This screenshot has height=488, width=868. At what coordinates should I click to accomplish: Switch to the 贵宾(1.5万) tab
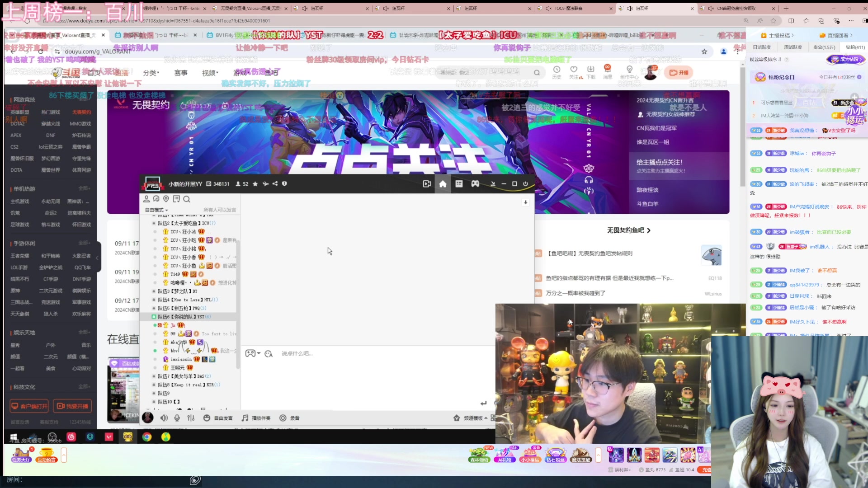[824, 47]
